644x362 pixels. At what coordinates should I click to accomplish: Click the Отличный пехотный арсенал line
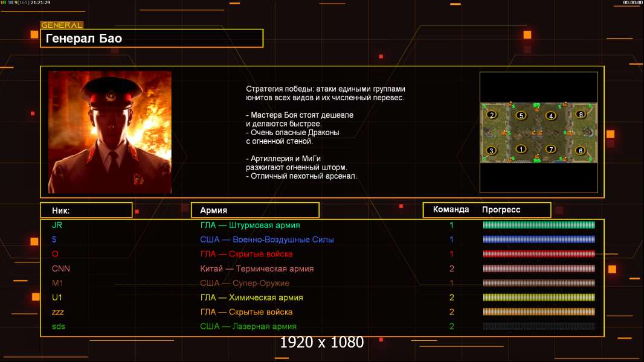301,176
